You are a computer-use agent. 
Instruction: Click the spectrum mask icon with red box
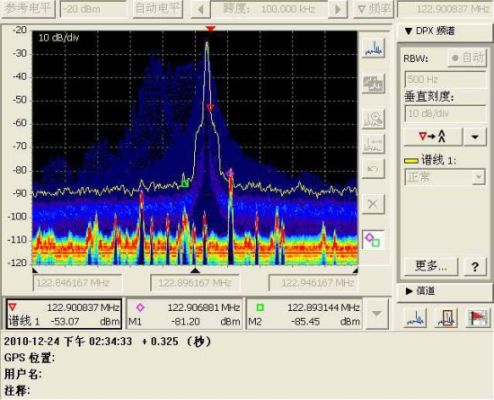(447, 317)
